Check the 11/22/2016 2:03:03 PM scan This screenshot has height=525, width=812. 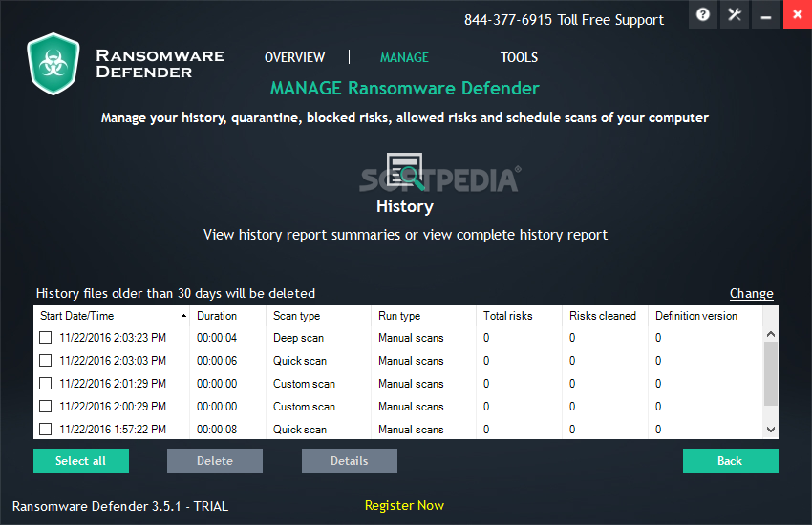coord(46,361)
